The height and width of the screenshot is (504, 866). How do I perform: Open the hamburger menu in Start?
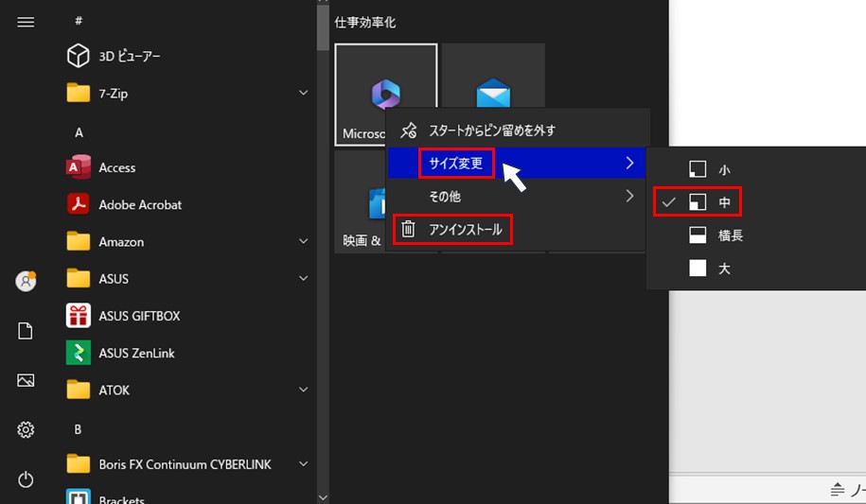[x=26, y=22]
